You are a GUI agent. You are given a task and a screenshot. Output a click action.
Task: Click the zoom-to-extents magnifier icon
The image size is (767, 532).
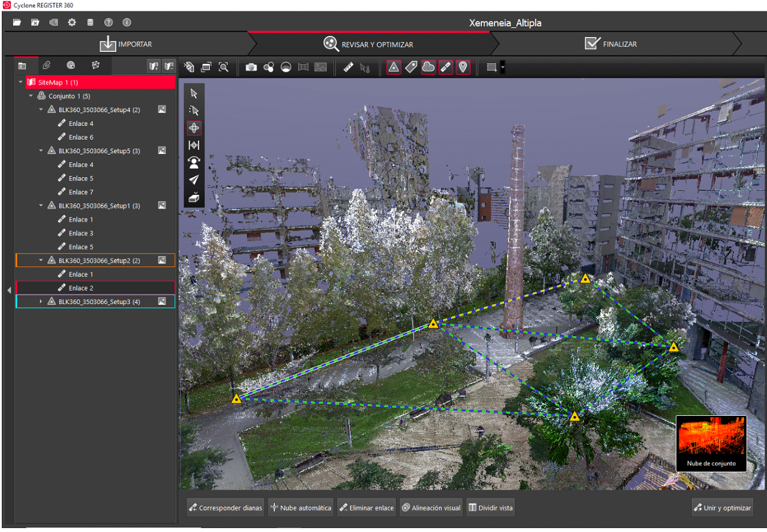pyautogui.click(x=224, y=67)
